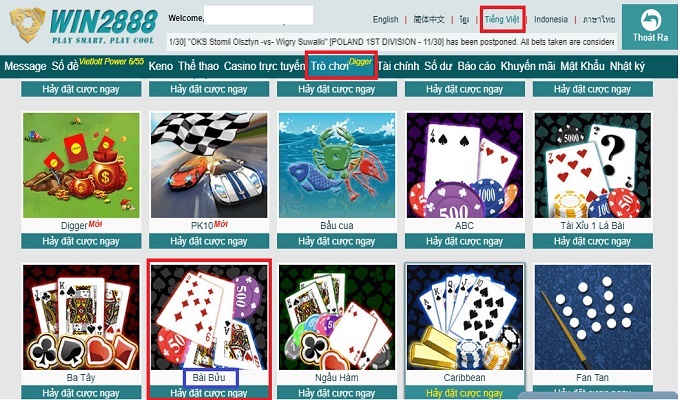Click the WIN2888 gold logo emblem

tap(28, 25)
